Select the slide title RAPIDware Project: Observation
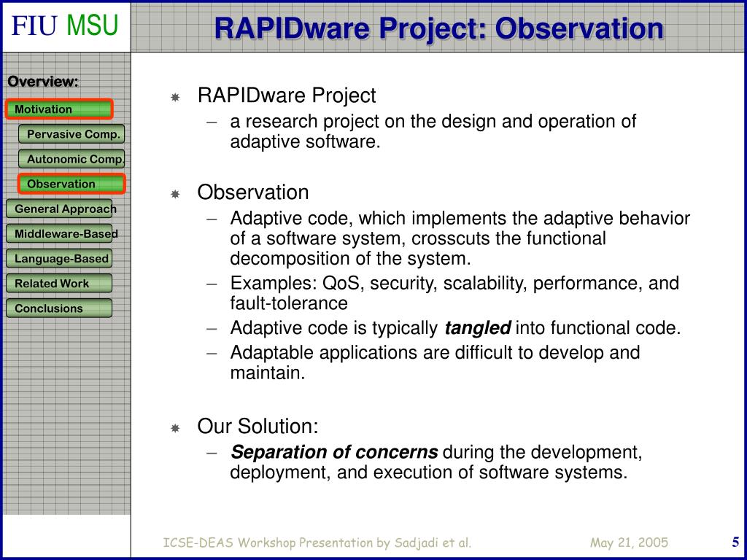The image size is (747, 560). [x=438, y=28]
